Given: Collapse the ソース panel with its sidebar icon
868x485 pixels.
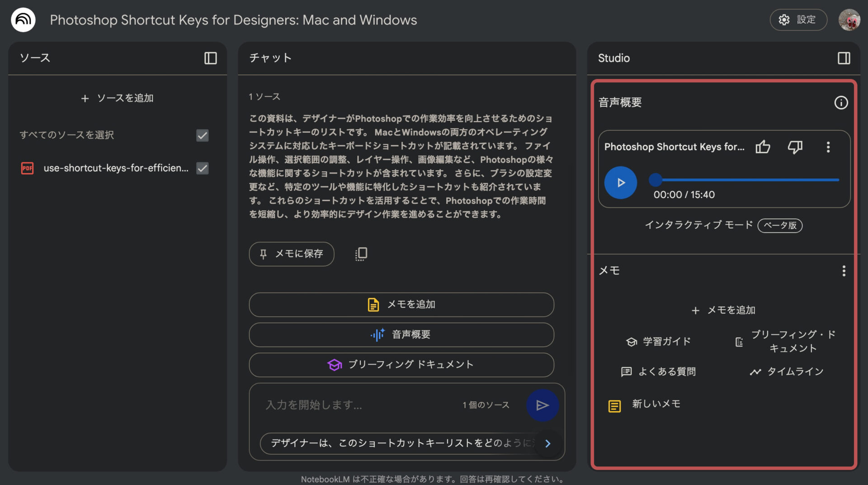Looking at the screenshot, I should 211,58.
